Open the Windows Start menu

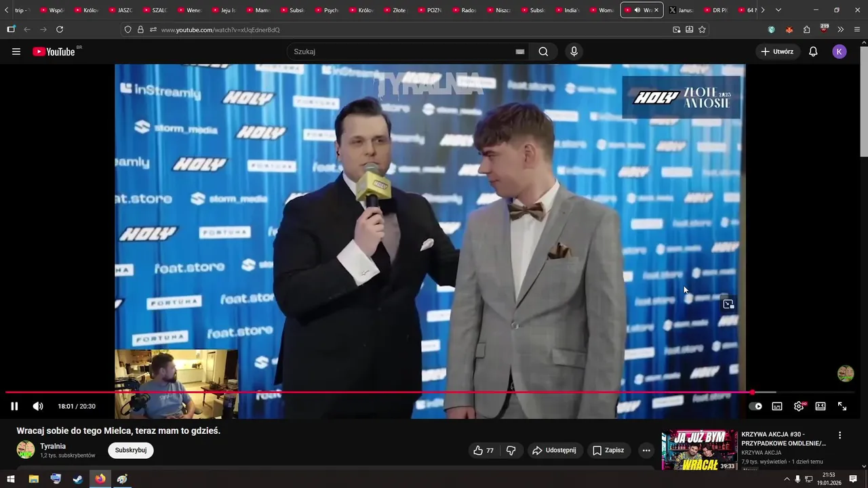click(x=11, y=479)
